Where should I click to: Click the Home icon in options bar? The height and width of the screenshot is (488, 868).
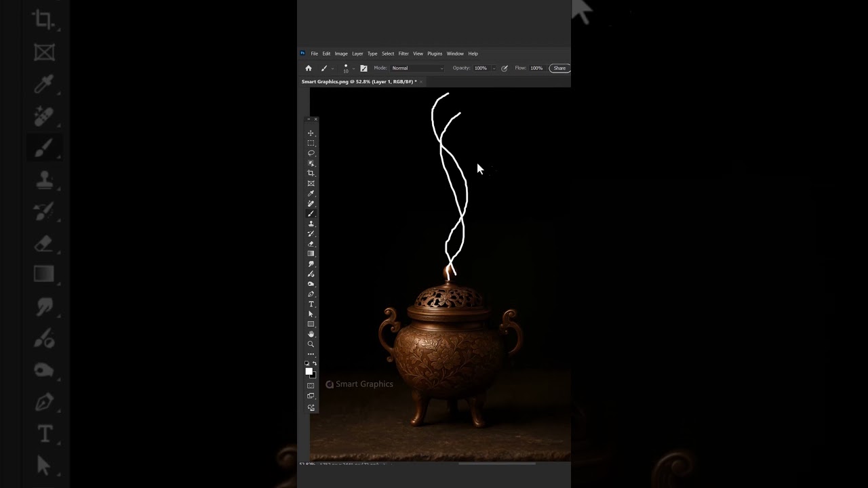click(309, 68)
